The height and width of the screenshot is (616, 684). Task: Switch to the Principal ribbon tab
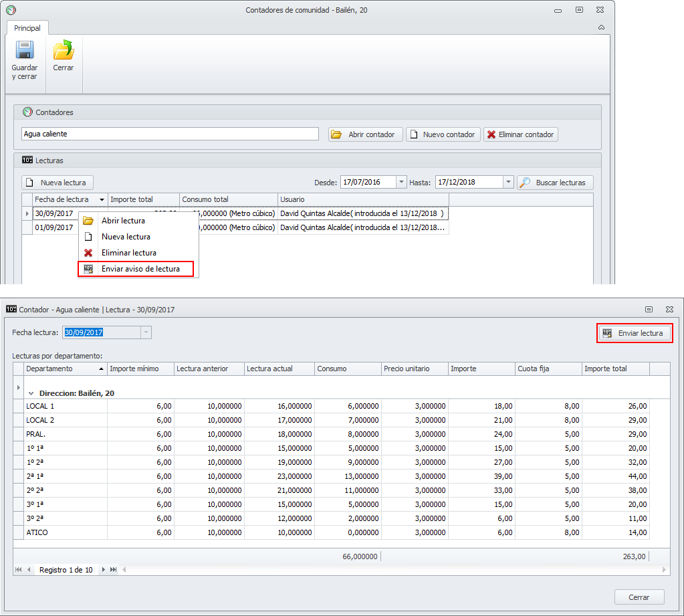tap(27, 28)
